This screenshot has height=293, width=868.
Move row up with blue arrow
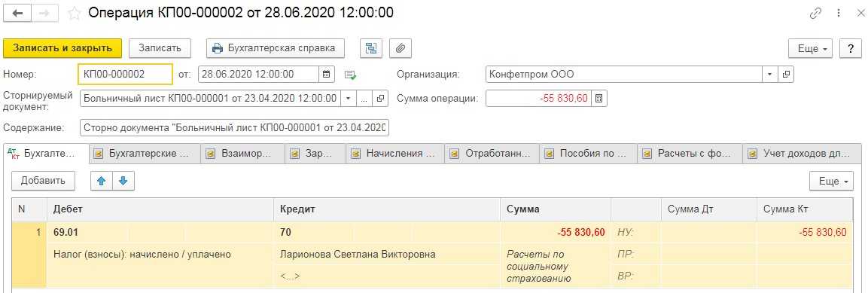(102, 181)
